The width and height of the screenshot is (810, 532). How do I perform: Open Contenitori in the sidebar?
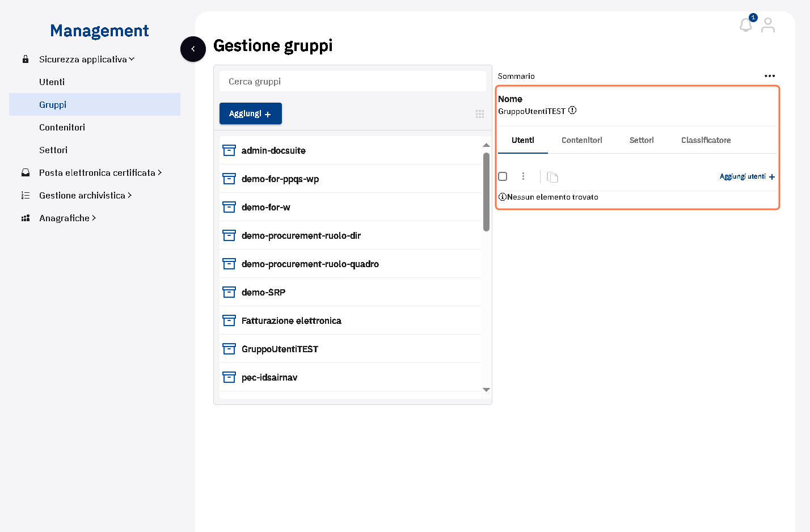coord(95,127)
